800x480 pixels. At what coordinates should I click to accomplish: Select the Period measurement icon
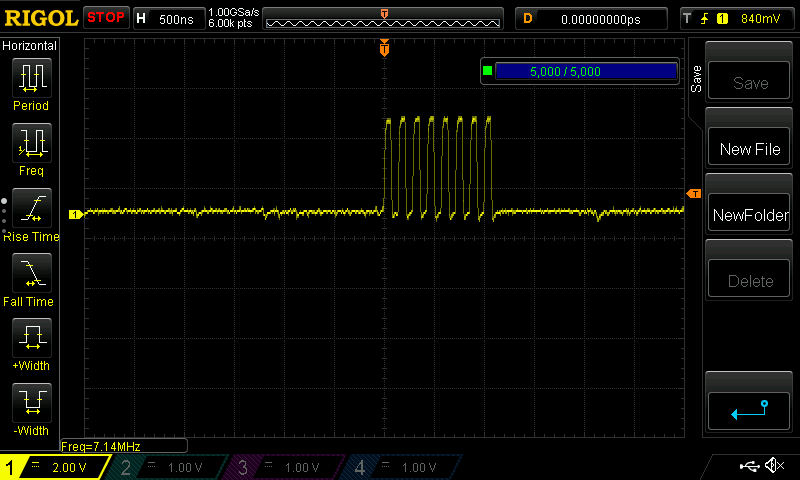pyautogui.click(x=31, y=76)
